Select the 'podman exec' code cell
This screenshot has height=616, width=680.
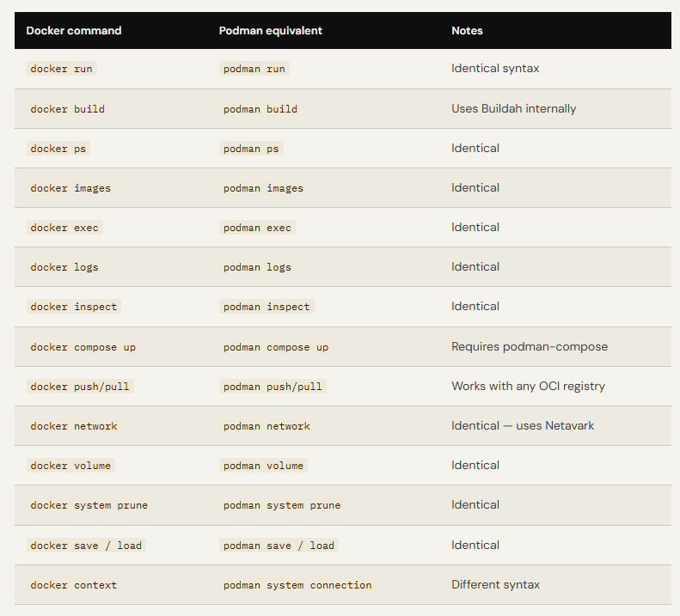257,227
